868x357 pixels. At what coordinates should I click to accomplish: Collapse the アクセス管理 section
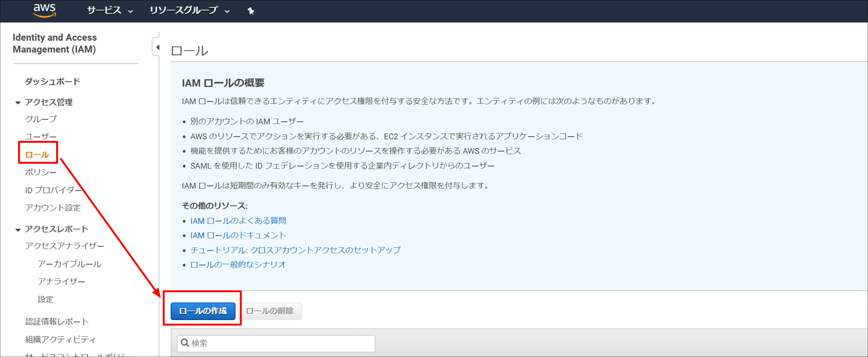18,103
